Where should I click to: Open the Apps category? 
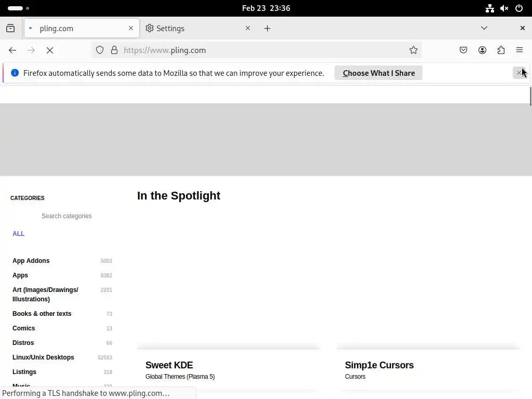click(20, 275)
